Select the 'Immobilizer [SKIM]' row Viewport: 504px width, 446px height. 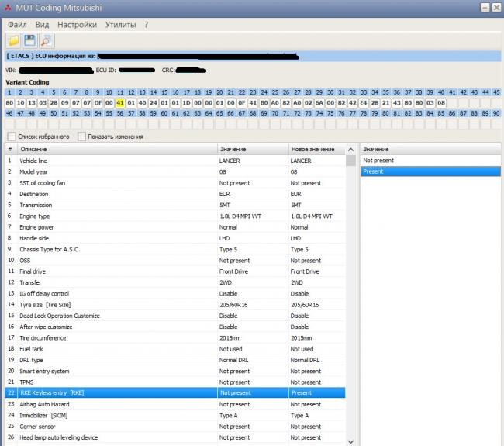click(x=52, y=416)
